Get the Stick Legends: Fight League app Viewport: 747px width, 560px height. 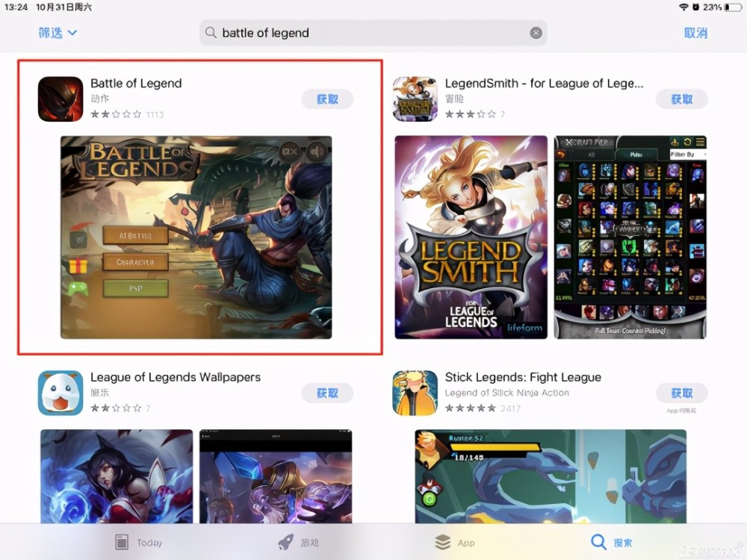pyautogui.click(x=682, y=393)
